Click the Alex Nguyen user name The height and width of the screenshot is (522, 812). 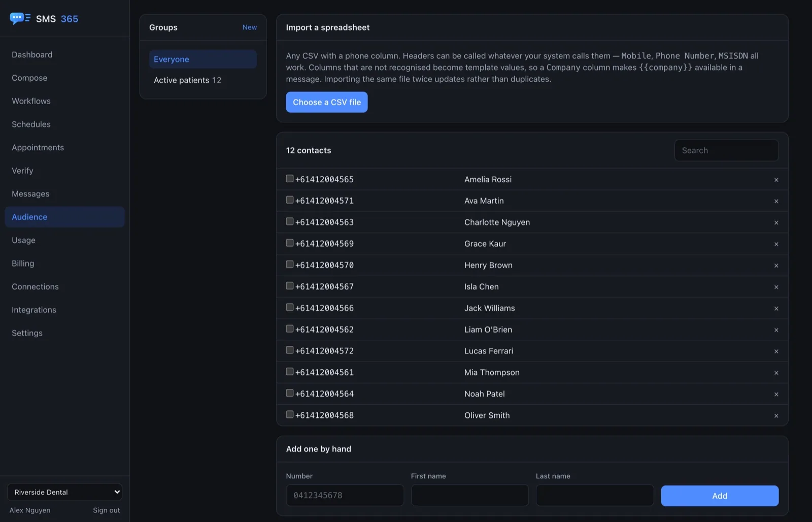(30, 510)
